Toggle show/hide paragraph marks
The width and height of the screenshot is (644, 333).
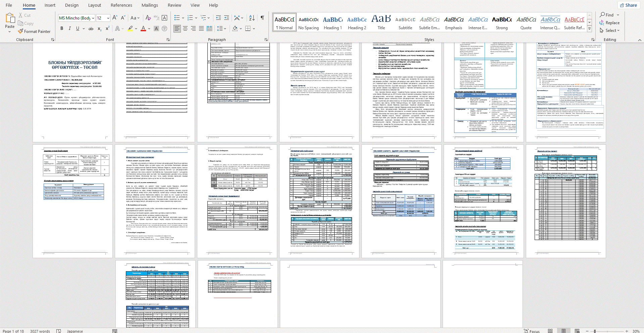pyautogui.click(x=262, y=18)
